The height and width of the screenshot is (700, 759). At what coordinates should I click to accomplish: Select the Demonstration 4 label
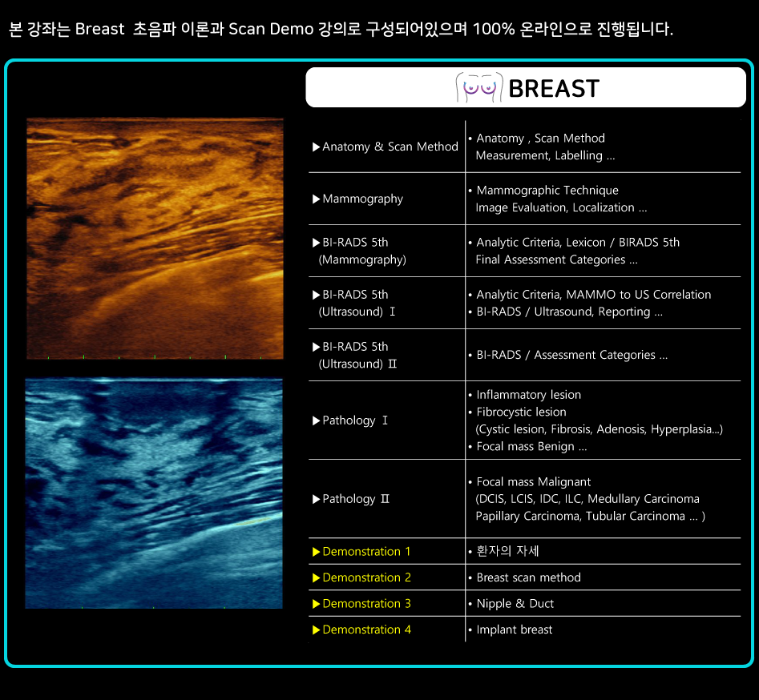[366, 630]
